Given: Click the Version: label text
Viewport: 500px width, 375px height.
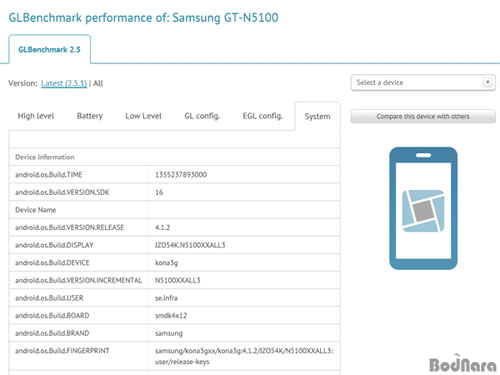Looking at the screenshot, I should click(23, 83).
